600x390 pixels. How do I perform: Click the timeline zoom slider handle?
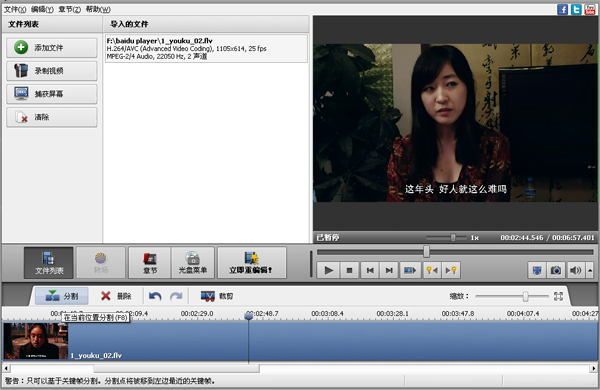click(525, 296)
